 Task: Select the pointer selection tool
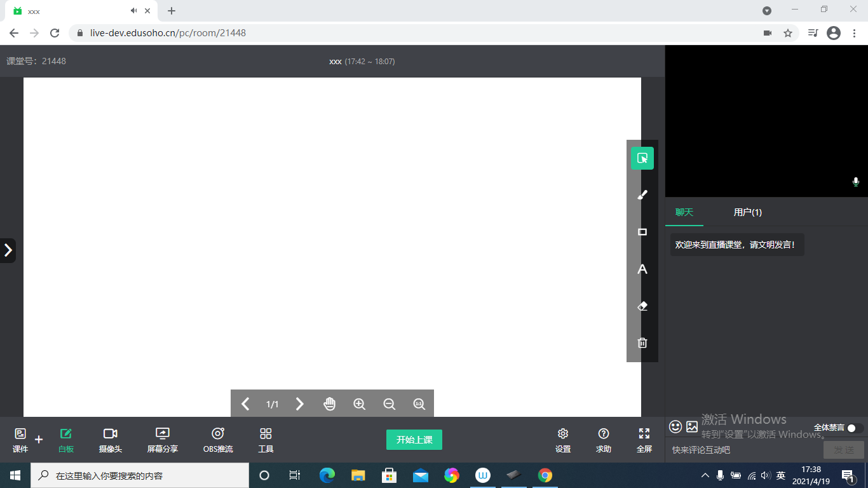[642, 158]
